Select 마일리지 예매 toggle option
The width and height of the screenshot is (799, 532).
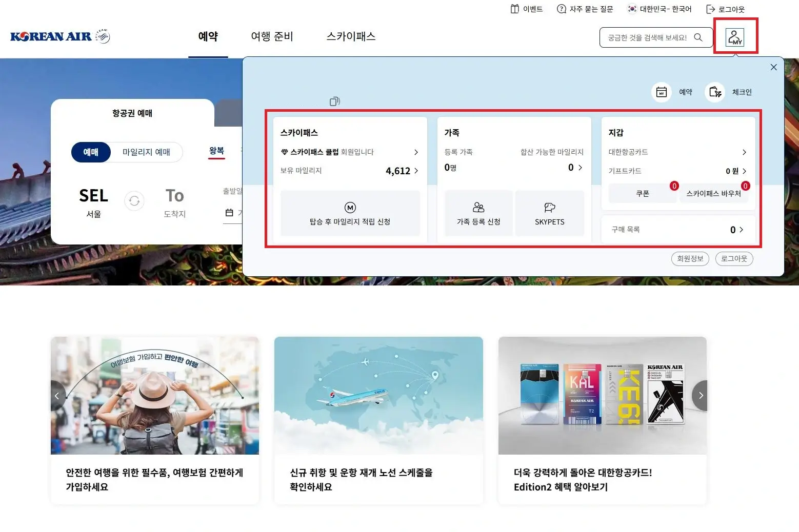[x=146, y=152]
